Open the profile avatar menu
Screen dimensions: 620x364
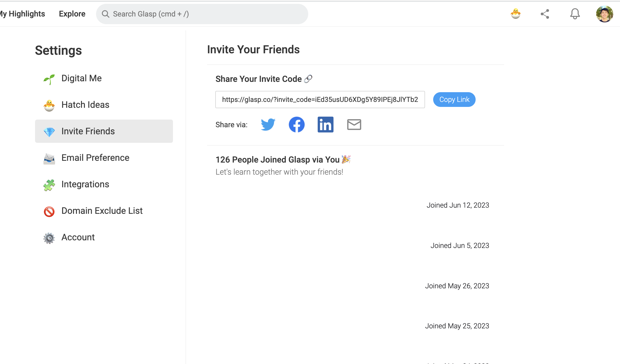pos(604,14)
